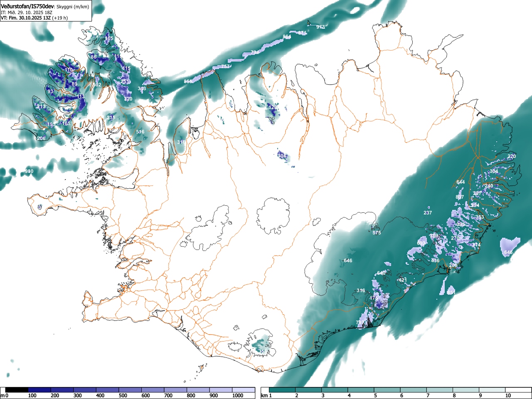Click the 'km 1' legend label
532x399 pixels.
tap(266, 396)
